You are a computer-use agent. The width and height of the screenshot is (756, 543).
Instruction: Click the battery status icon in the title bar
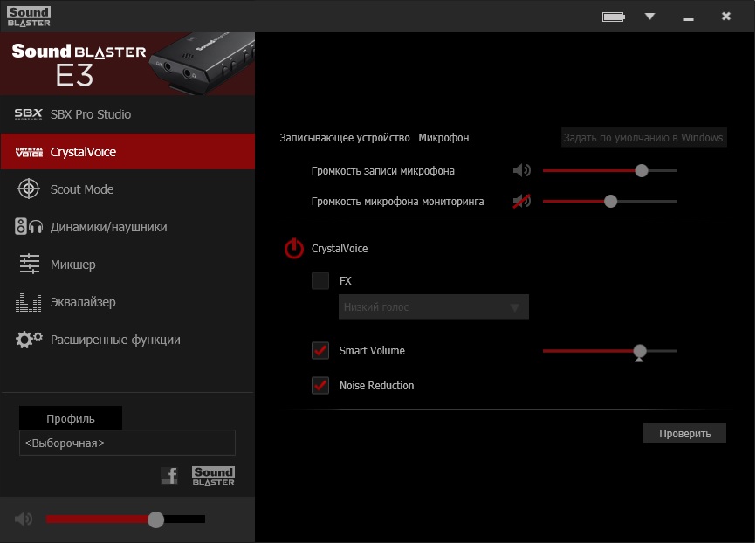pos(614,17)
